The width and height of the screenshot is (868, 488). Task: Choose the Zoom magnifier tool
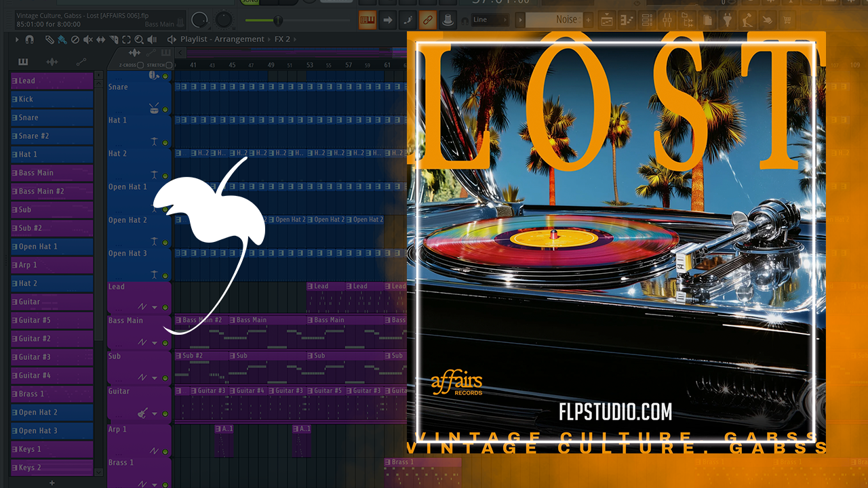[x=139, y=39]
